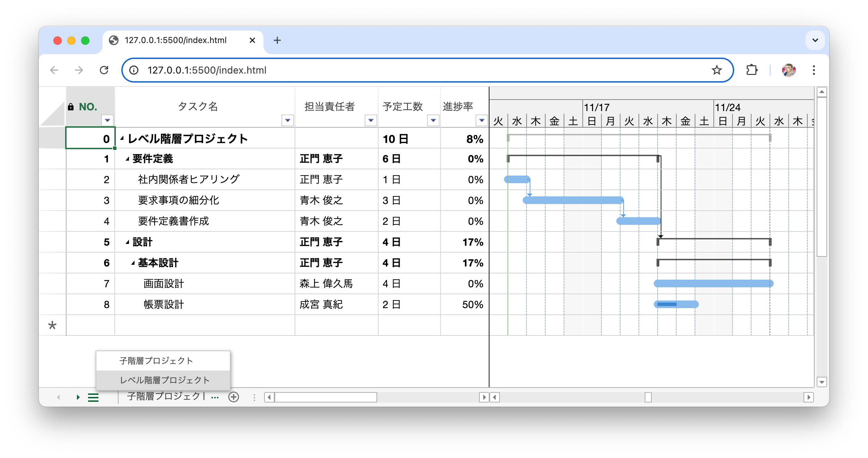The height and width of the screenshot is (458, 868).
Task: Open the 予定工数 column filter dropdown
Action: click(x=433, y=120)
